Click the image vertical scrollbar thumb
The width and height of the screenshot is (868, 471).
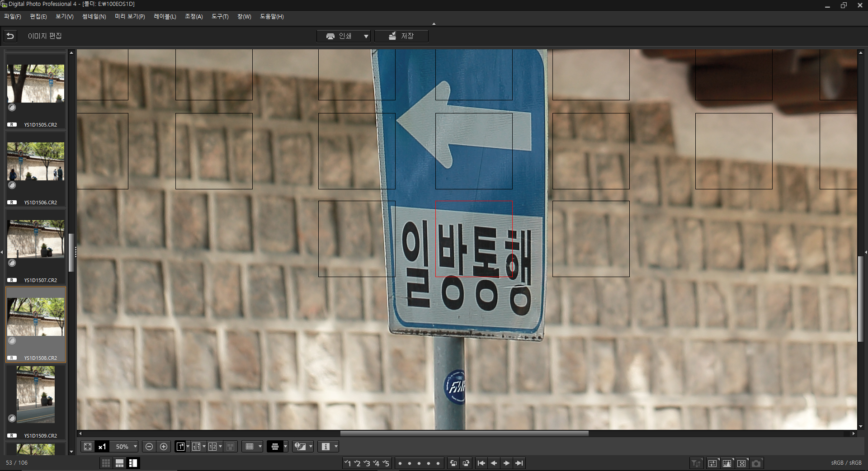[x=861, y=299]
